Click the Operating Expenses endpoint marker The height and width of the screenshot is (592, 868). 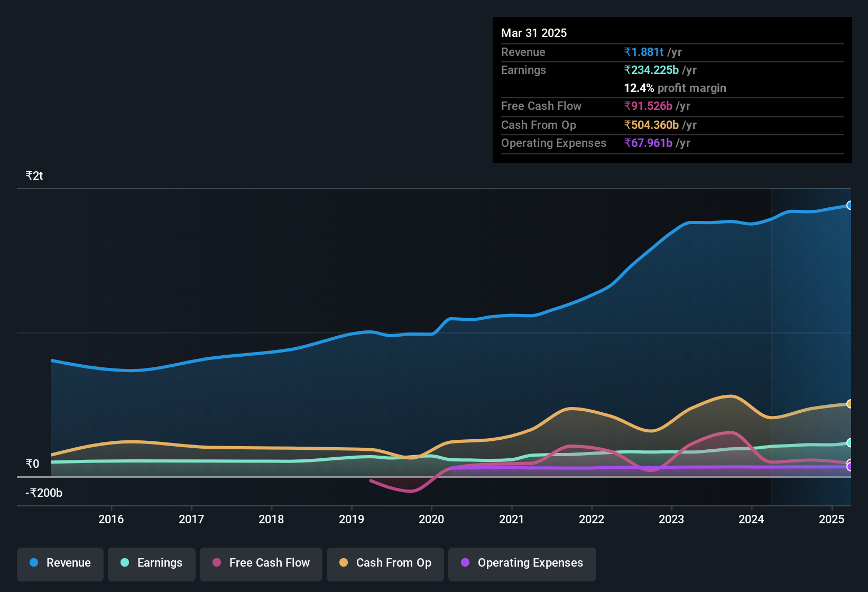click(850, 467)
